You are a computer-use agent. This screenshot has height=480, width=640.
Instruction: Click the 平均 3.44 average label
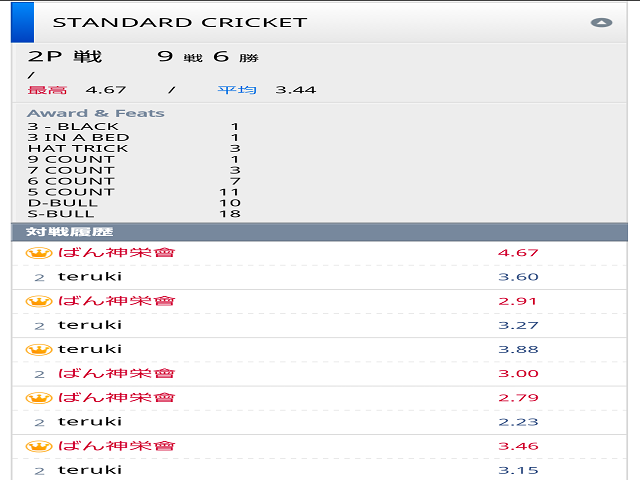click(x=266, y=90)
